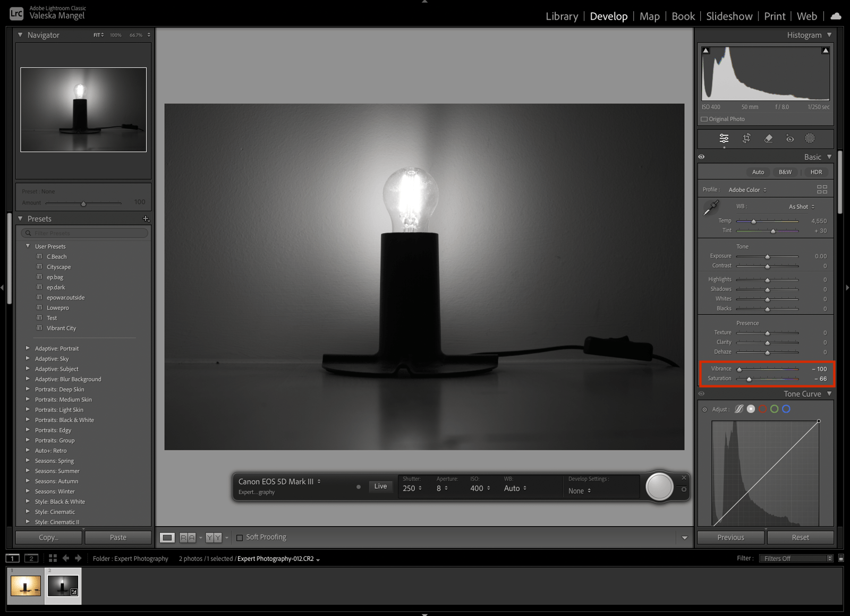Switch to the Library module
Viewport: 850px width, 616px height.
coord(562,16)
